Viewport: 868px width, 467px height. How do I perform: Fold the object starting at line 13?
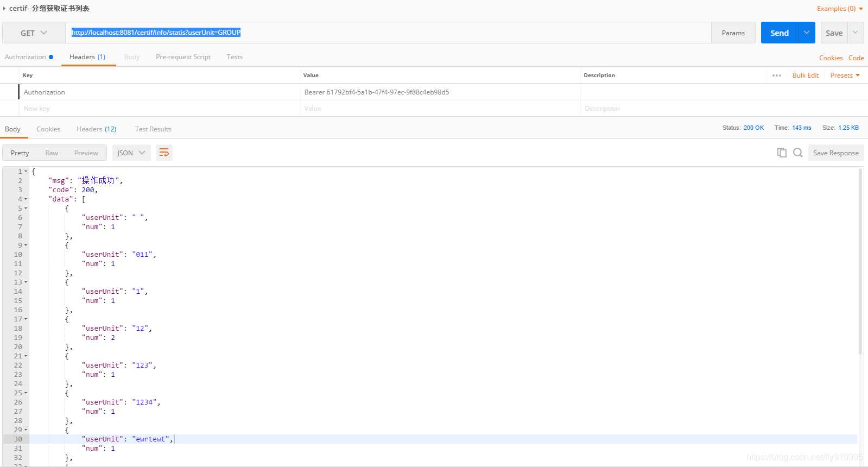26,282
